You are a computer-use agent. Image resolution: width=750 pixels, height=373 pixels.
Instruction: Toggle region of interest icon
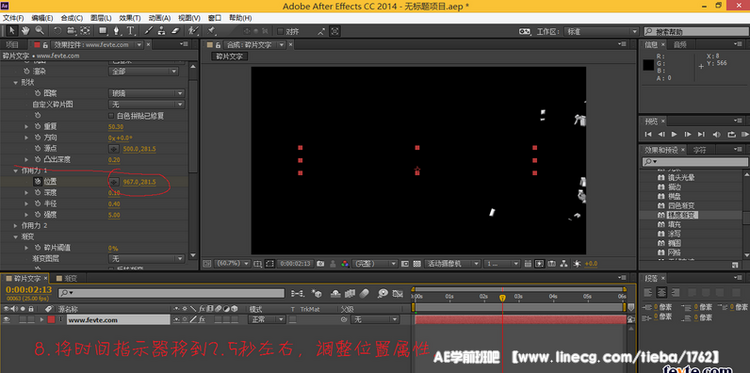coord(270,263)
